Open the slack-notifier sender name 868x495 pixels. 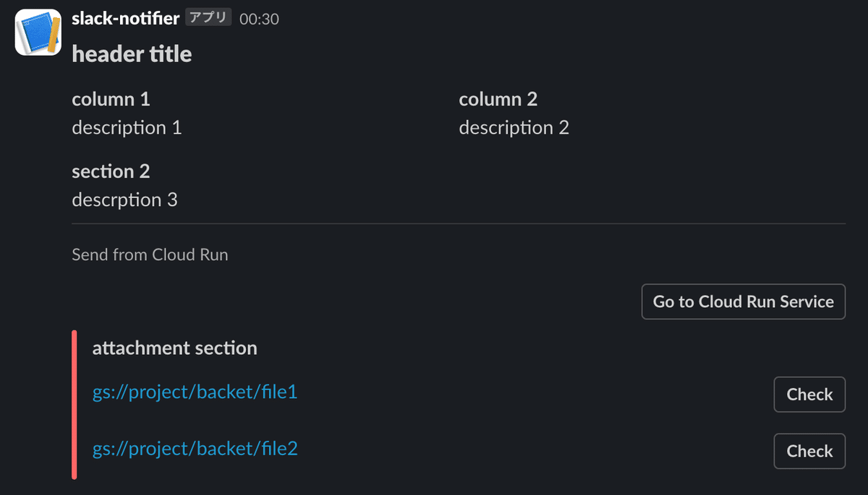coord(126,19)
